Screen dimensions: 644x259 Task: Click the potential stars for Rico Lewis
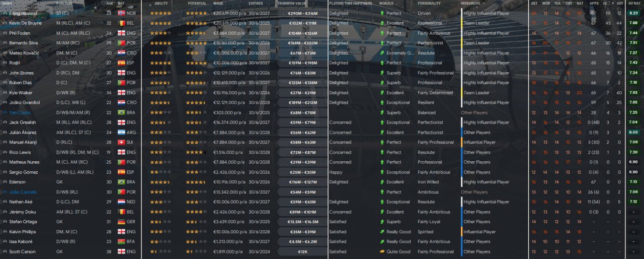pos(195,152)
